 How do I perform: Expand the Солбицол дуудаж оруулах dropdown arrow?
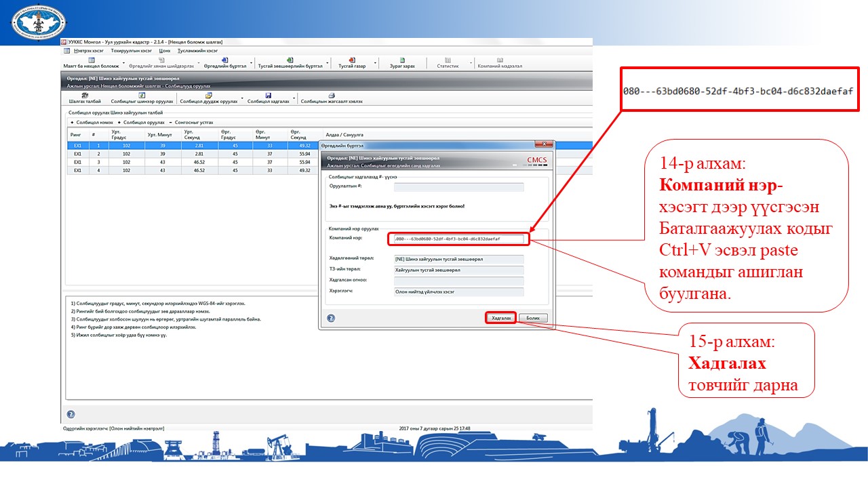(241, 102)
